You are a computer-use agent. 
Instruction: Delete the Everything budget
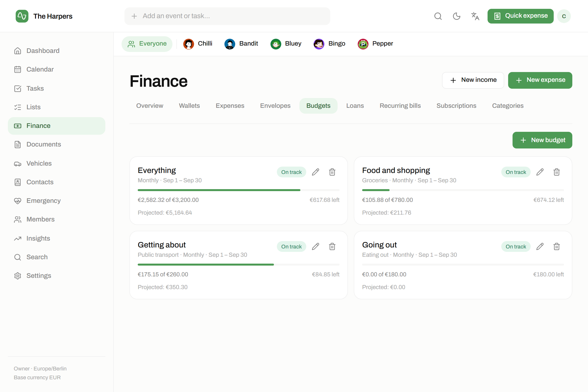[332, 172]
